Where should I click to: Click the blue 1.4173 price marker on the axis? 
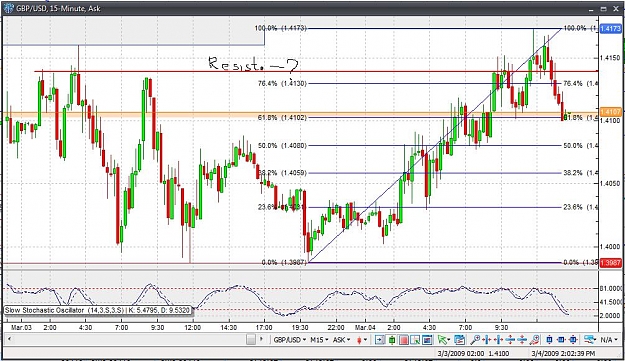coord(611,28)
